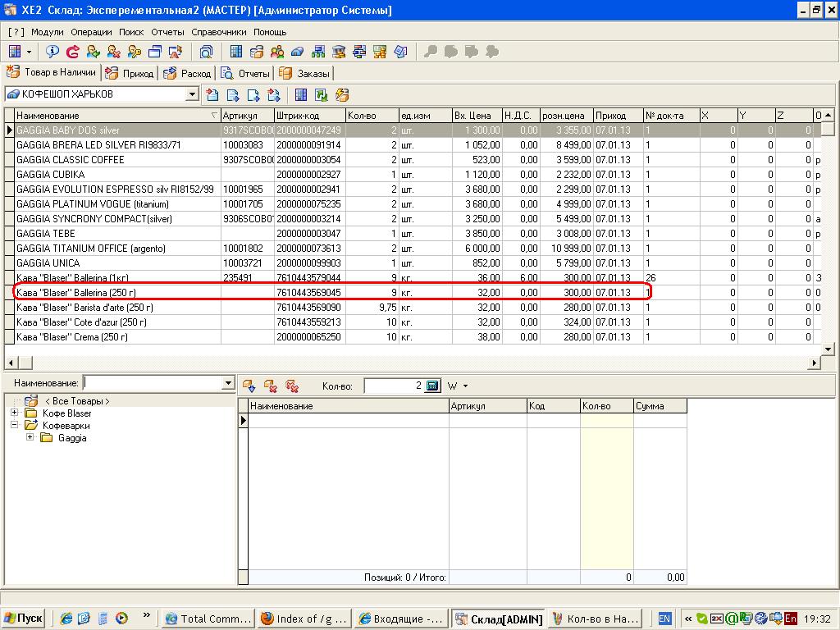
Task: Collapse the Кофеварки tree folder
Action: coord(15,426)
